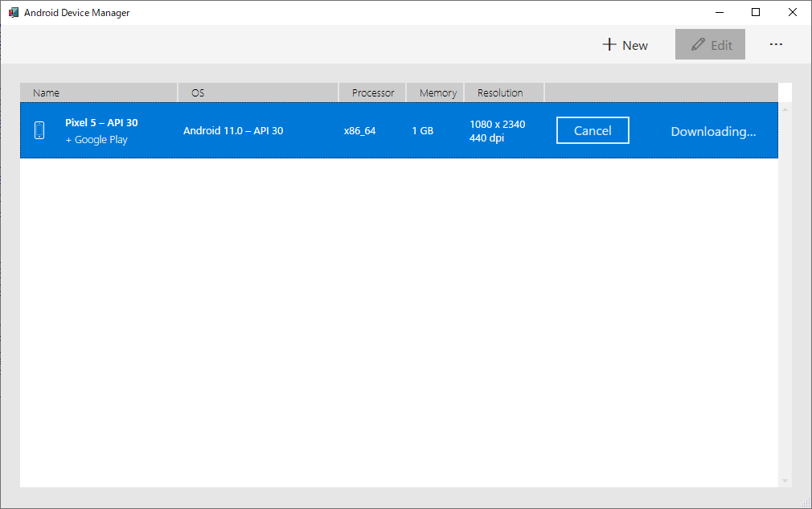Screen dimensions: 812x509
Task: Close the Android Device Manager window
Action: tap(793, 12)
